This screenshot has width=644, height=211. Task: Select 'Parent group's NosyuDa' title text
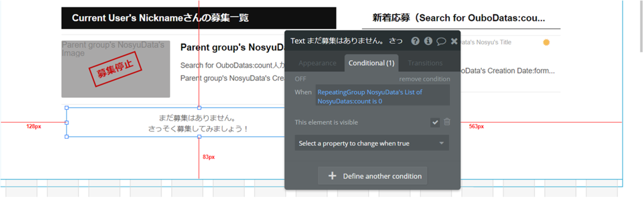point(232,47)
